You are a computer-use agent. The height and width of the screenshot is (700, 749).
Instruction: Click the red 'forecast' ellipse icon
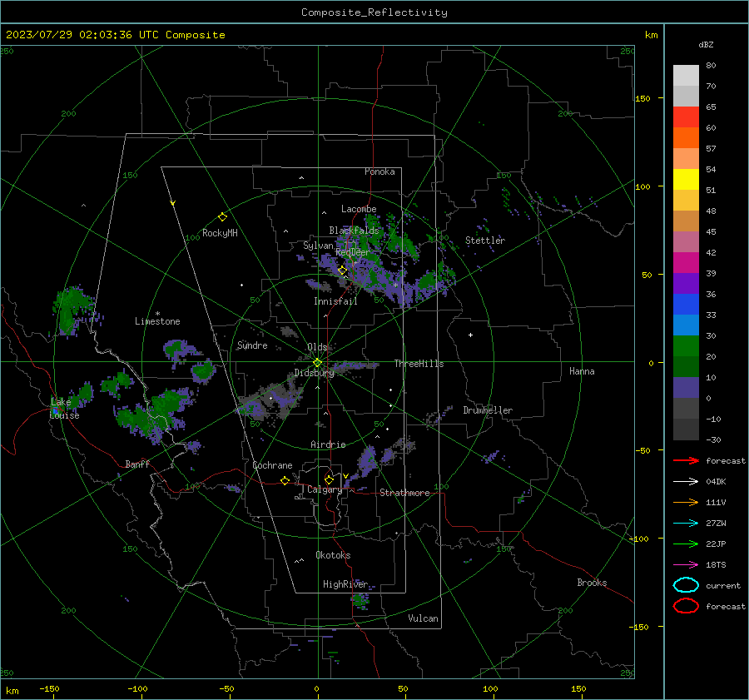coord(686,606)
